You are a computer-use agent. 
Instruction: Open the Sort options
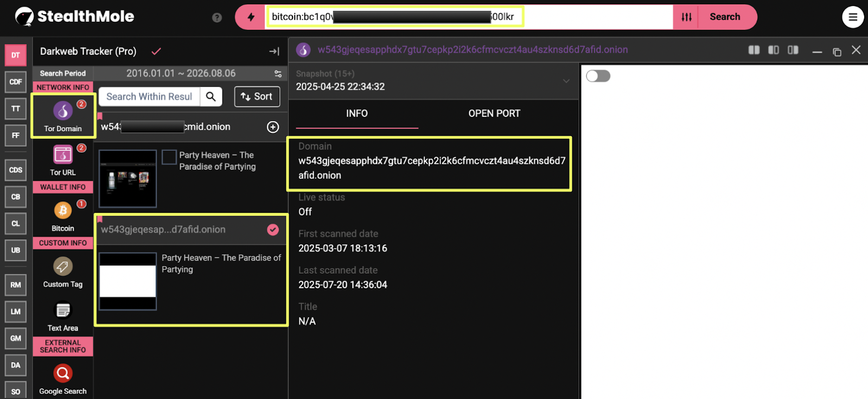tap(257, 97)
